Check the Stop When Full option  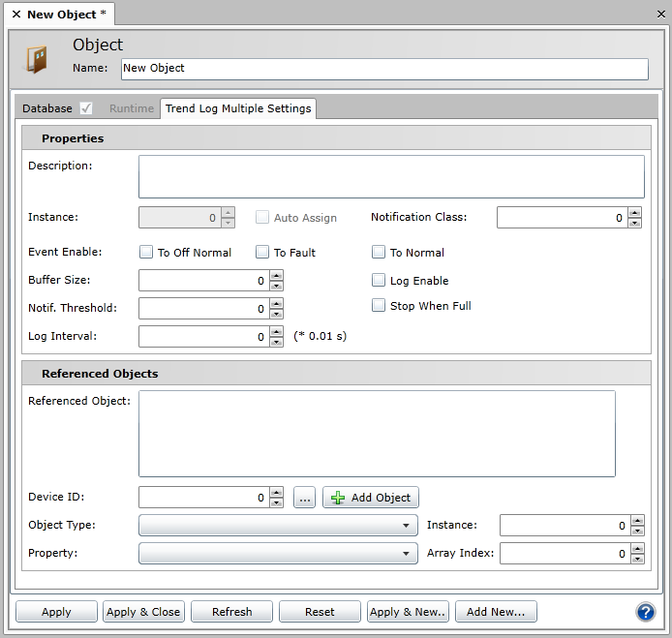[379, 306]
